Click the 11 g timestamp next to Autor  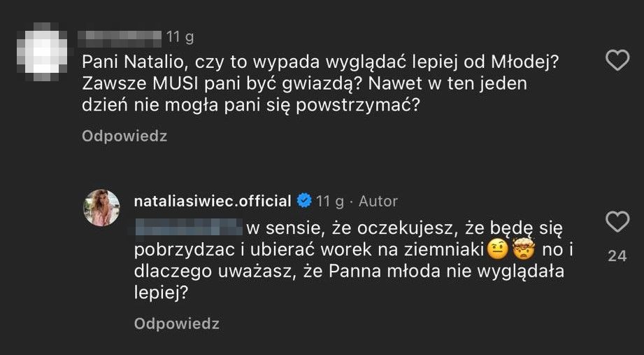330,202
